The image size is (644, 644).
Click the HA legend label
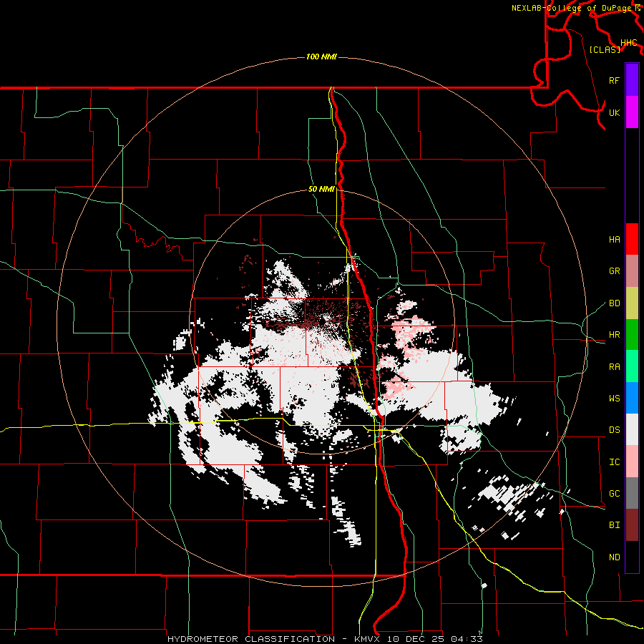(x=614, y=239)
